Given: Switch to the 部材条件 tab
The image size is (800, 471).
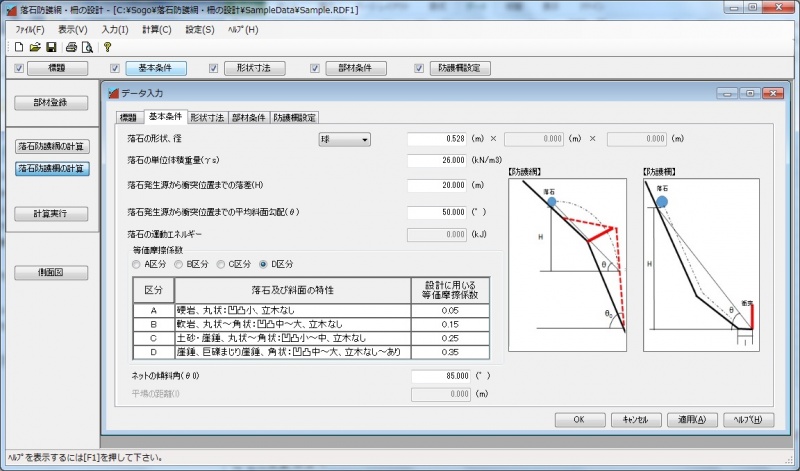Looking at the screenshot, I should 249,117.
